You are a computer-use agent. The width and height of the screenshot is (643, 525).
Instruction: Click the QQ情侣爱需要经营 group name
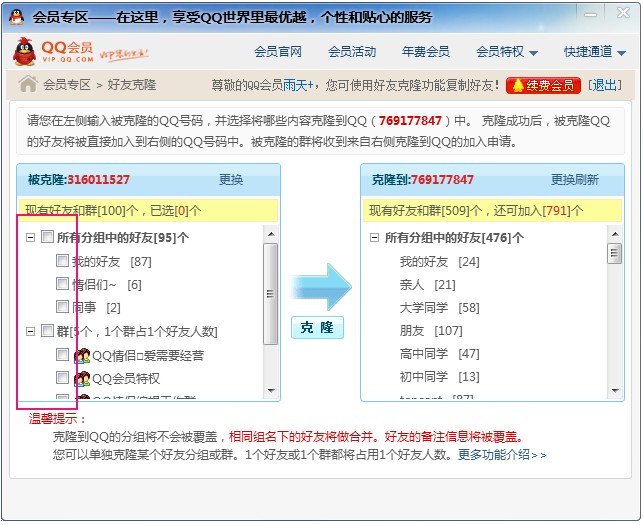click(148, 356)
